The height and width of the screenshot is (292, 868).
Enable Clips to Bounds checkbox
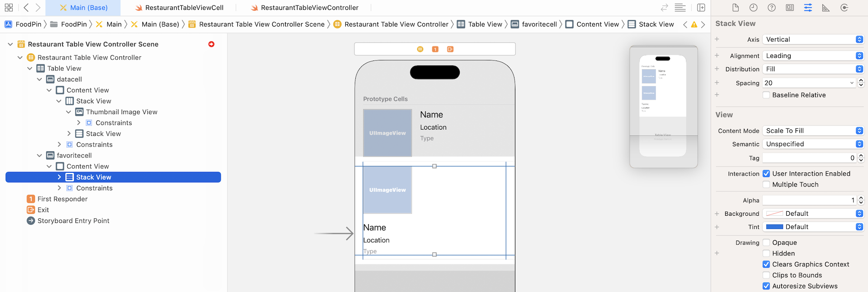pos(766,275)
